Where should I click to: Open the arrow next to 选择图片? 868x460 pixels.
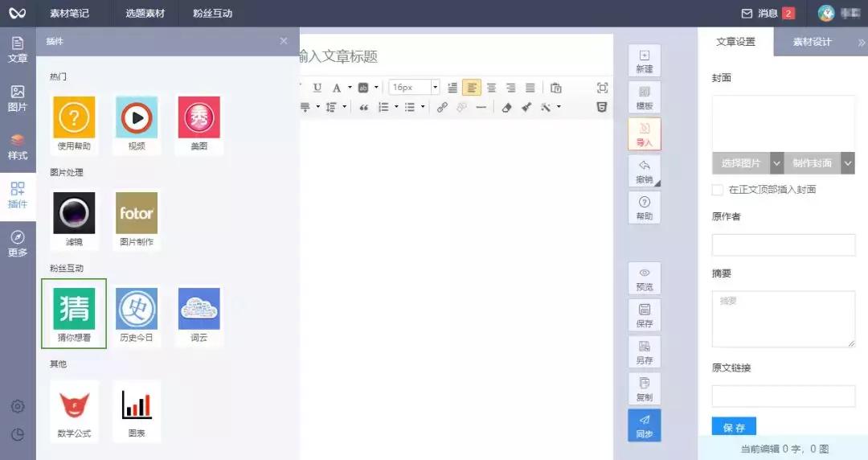coord(776,163)
